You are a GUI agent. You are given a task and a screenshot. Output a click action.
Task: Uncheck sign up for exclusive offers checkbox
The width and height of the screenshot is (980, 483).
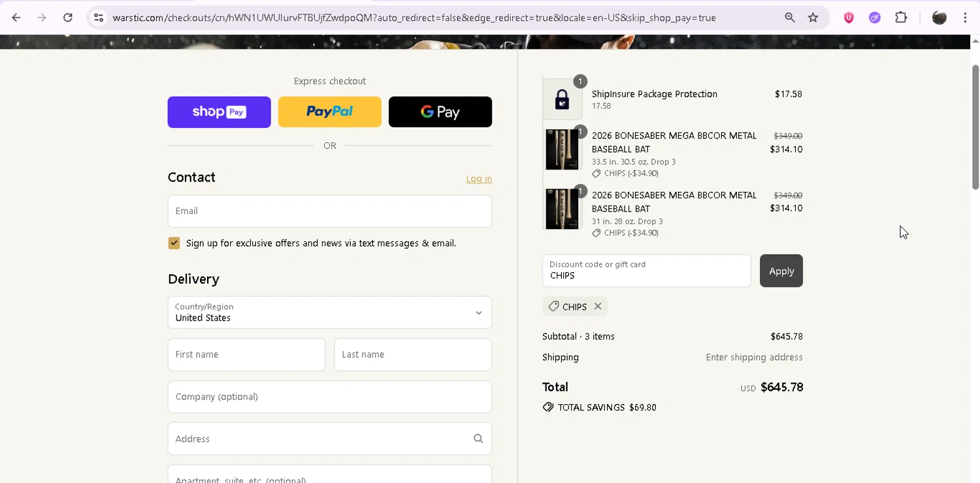click(174, 243)
